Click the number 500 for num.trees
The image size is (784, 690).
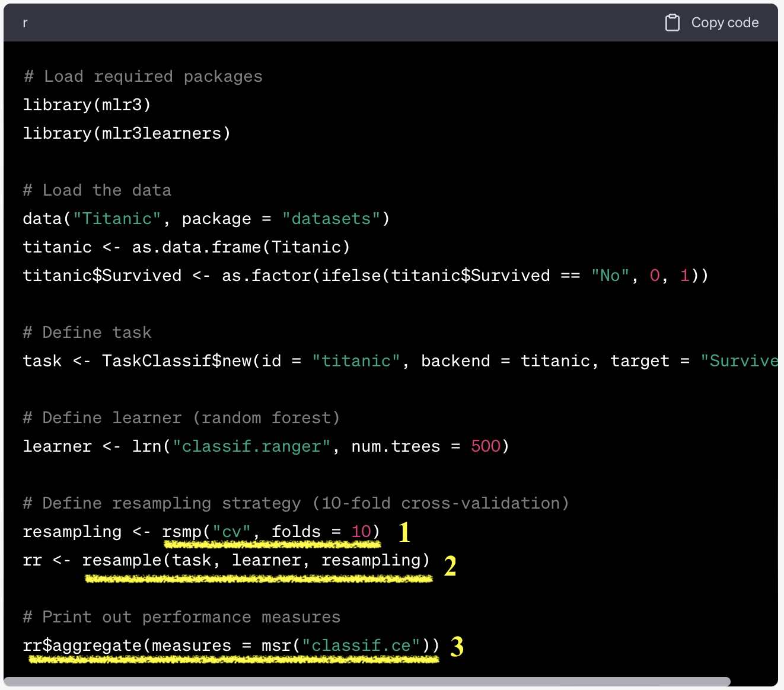[486, 446]
